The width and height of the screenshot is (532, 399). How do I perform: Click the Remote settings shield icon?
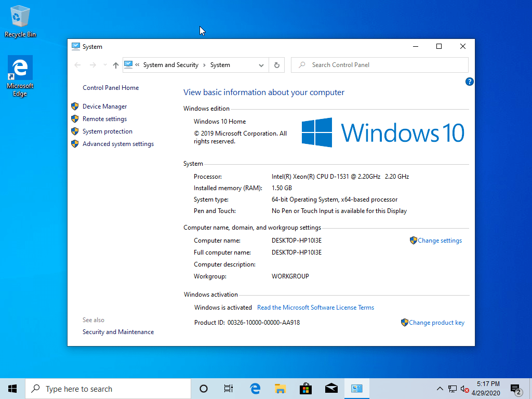coord(75,119)
